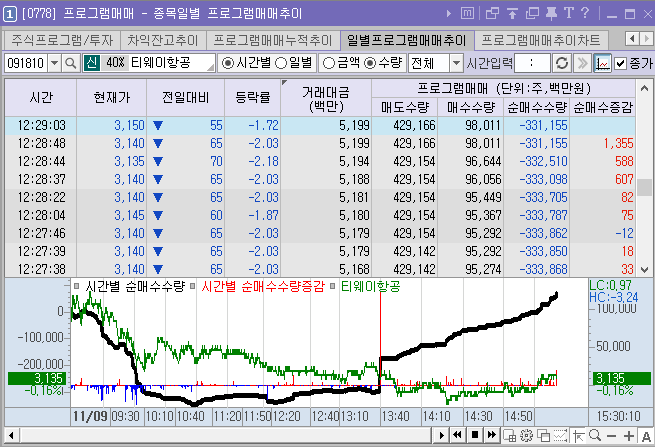Click the 순매수수량 column header
The image size is (655, 447).
(537, 107)
